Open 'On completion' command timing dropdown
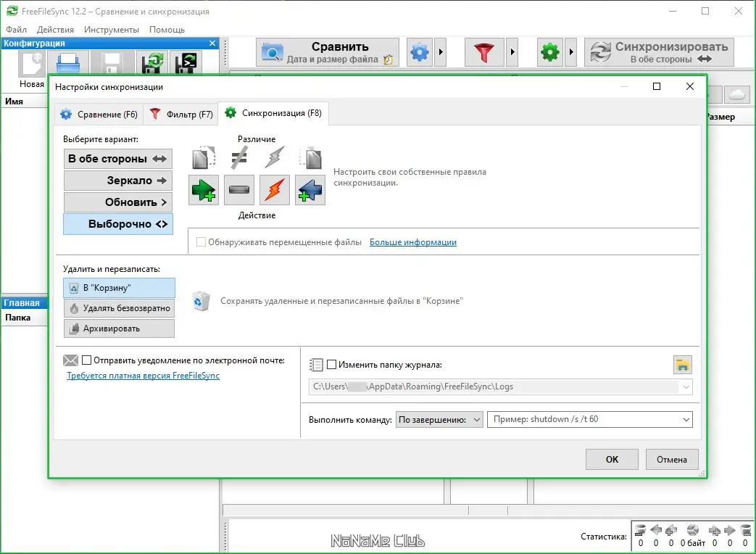This screenshot has height=554, width=756. point(439,419)
